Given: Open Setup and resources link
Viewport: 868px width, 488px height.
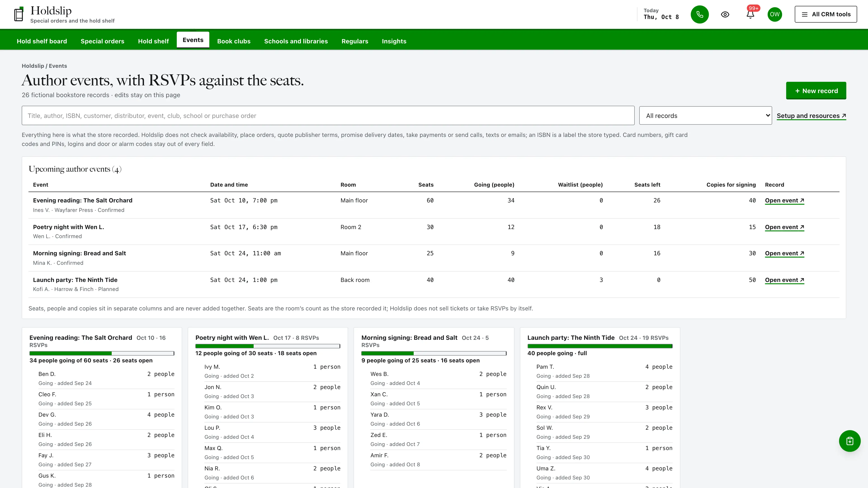Looking at the screenshot, I should click(x=811, y=116).
